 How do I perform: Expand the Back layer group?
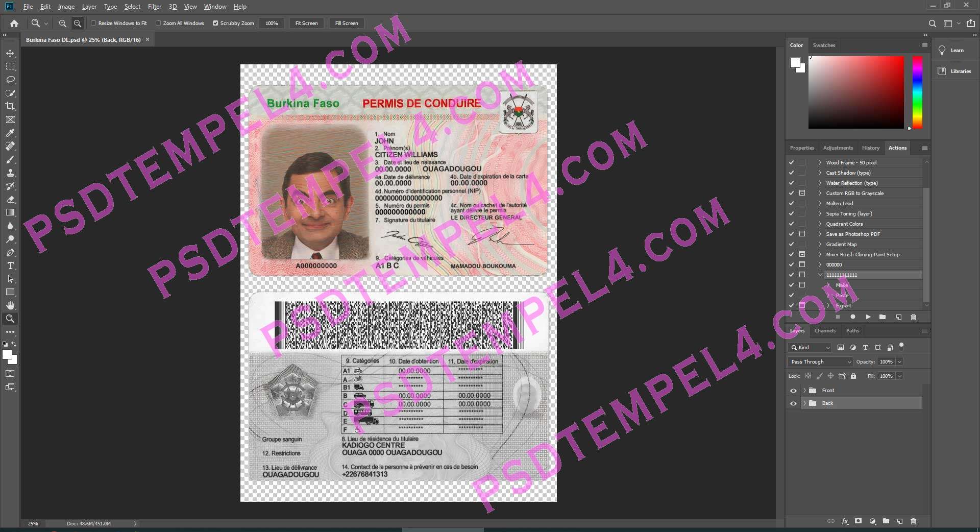point(804,403)
